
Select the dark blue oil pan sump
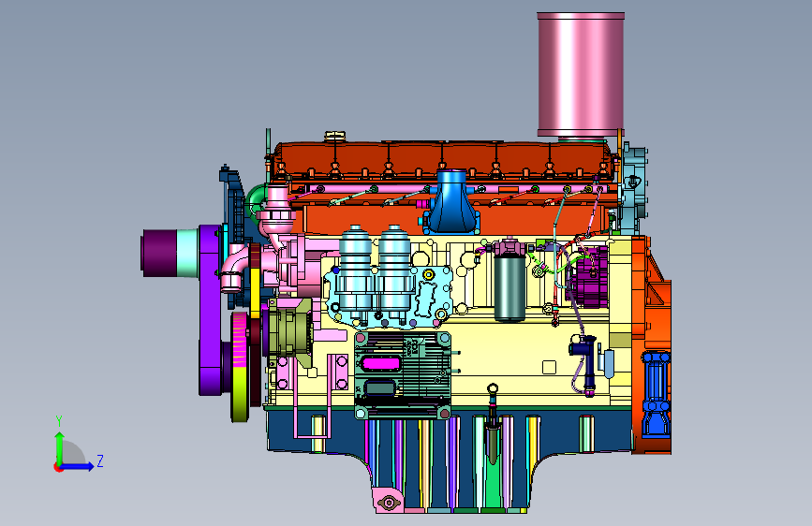[x=450, y=460]
